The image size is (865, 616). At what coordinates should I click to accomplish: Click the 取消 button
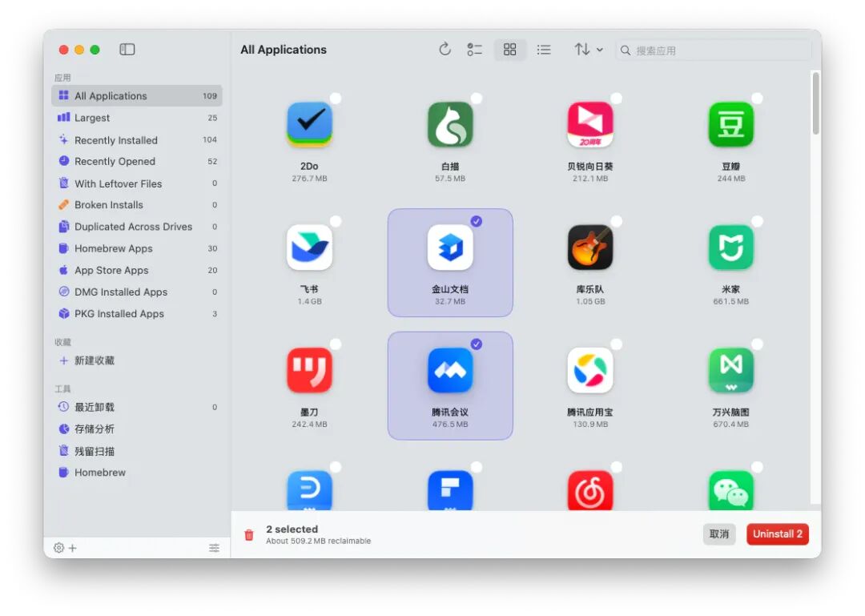(718, 533)
